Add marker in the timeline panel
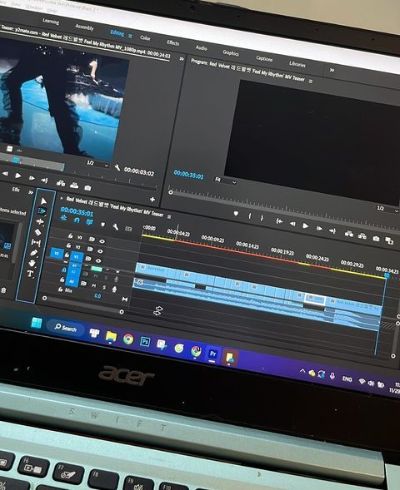The width and height of the screenshot is (400, 490). (103, 225)
